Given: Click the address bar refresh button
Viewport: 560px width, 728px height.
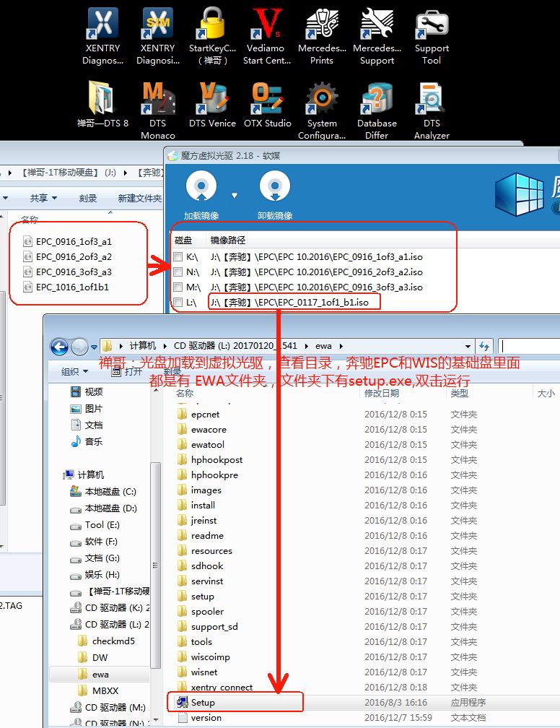Looking at the screenshot, I should click(x=484, y=347).
